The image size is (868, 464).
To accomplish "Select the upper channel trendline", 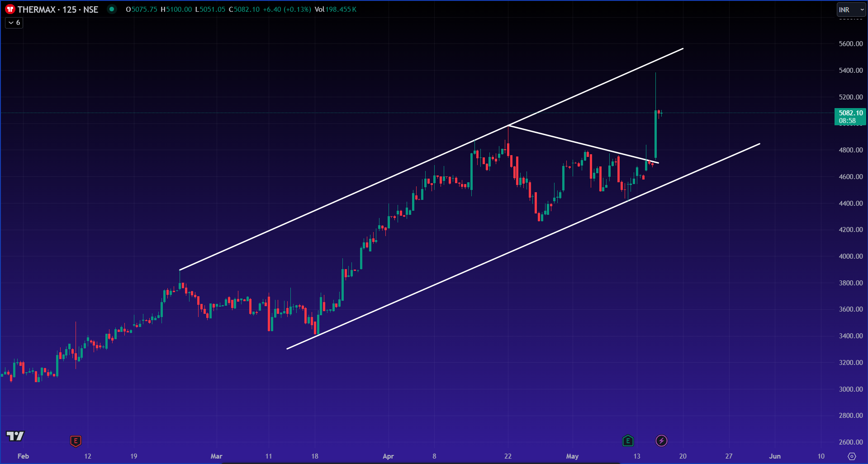I will coord(431,159).
